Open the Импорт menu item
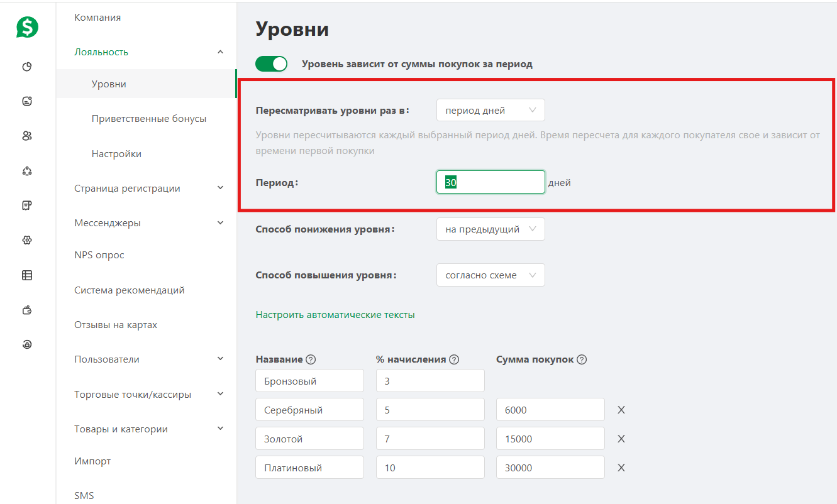 (92, 461)
